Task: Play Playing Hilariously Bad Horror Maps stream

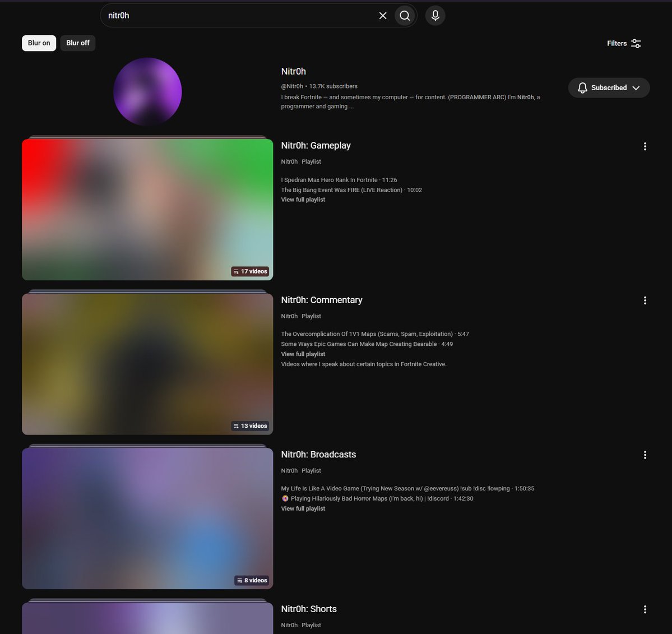Action: point(377,498)
